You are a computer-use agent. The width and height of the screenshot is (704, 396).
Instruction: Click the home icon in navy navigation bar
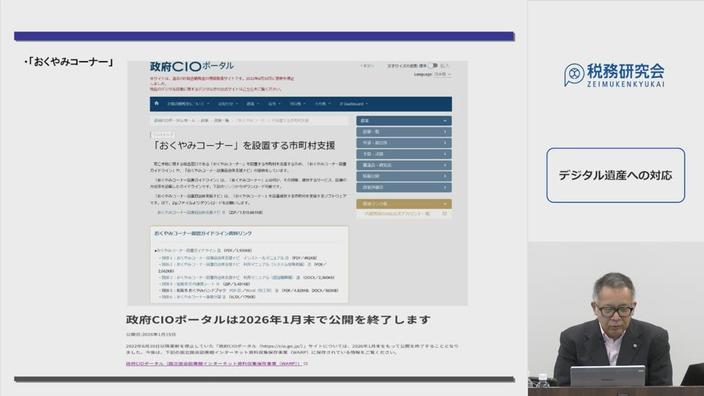click(156, 103)
